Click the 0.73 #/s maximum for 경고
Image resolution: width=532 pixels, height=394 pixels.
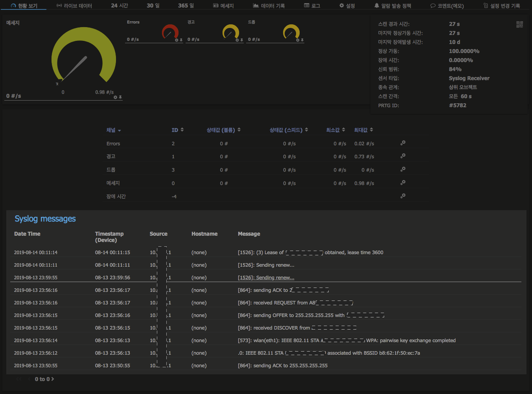click(364, 156)
